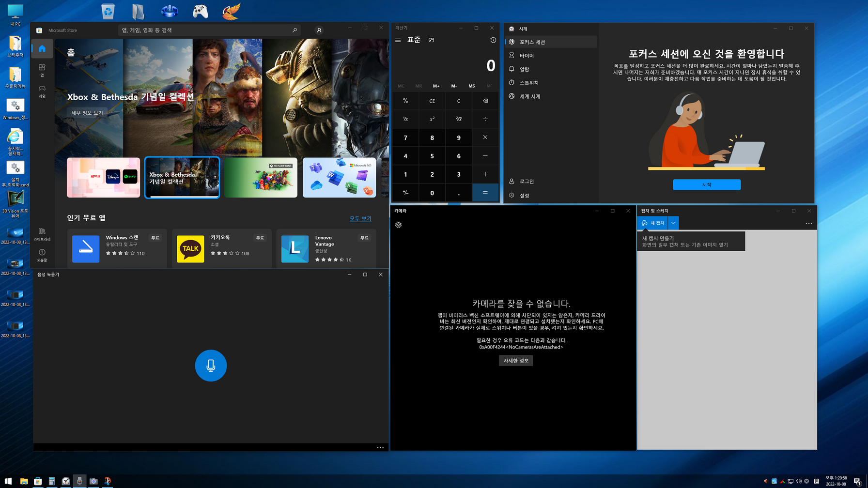Select the 내 PC desktop icon
The image size is (868, 488).
15,15
